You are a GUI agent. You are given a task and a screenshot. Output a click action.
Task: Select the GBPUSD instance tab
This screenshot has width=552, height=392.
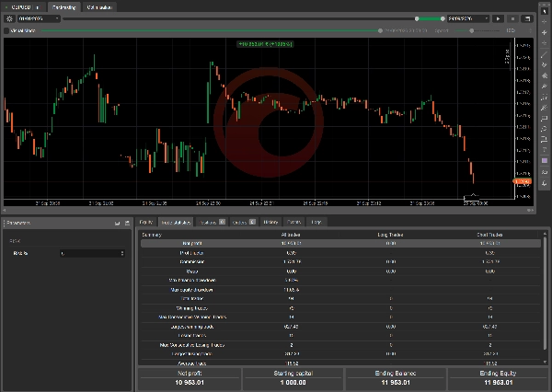tap(23, 7)
